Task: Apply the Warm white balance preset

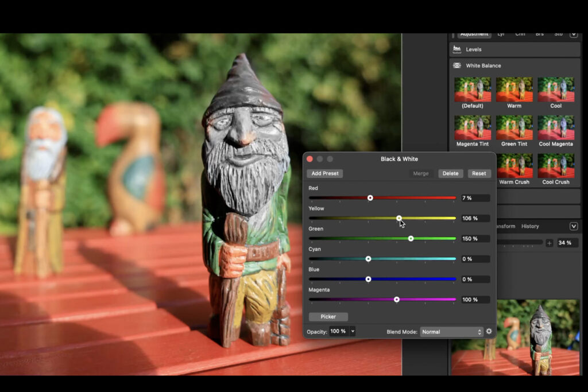Action: [514, 90]
